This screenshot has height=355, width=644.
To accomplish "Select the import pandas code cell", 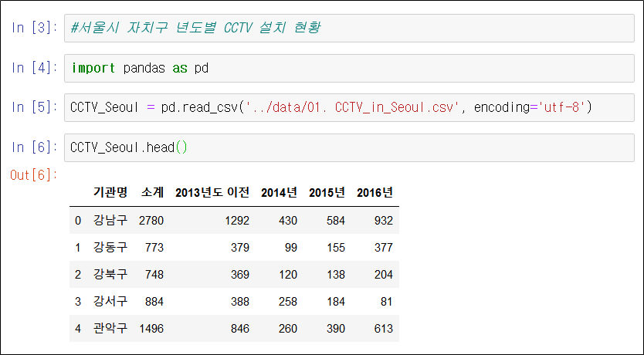I will click(349, 68).
